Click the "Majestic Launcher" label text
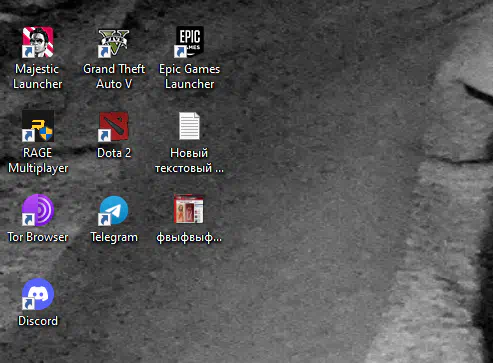The width and height of the screenshot is (493, 363). coord(37,76)
